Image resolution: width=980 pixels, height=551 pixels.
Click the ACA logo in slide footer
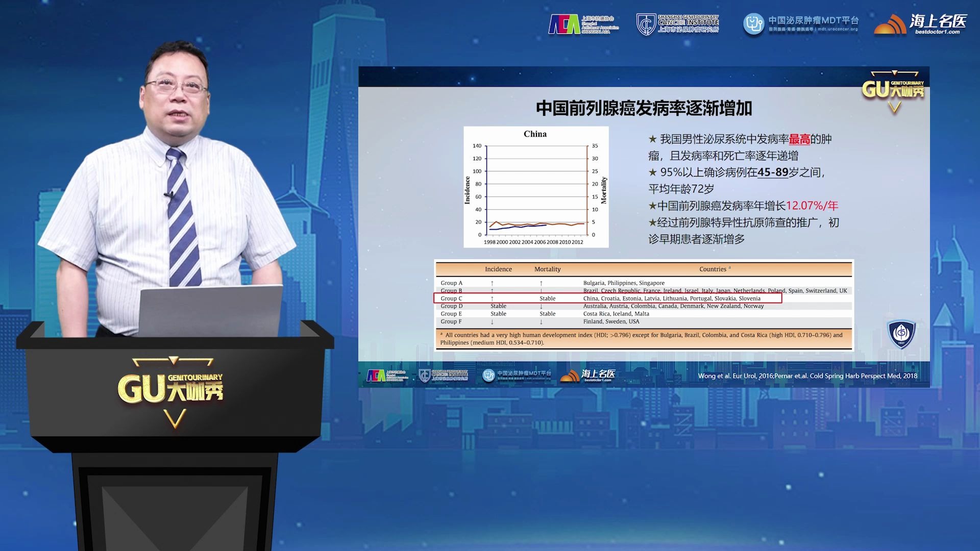tap(386, 375)
